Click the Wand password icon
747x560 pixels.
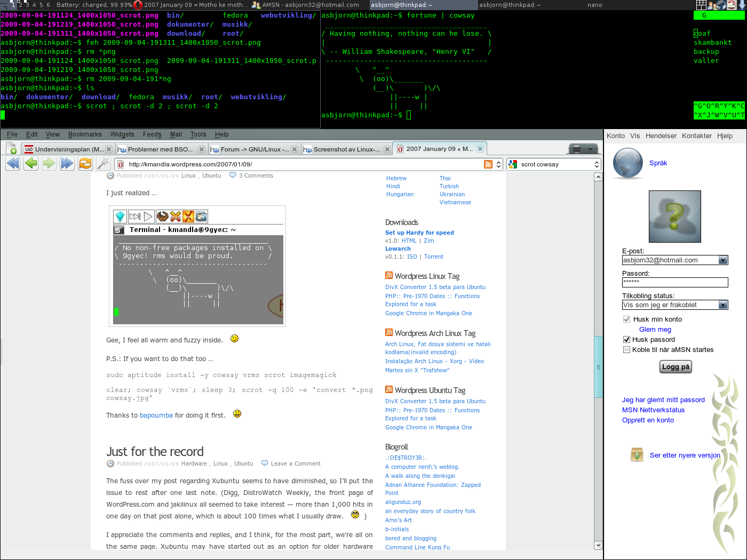coord(104,164)
